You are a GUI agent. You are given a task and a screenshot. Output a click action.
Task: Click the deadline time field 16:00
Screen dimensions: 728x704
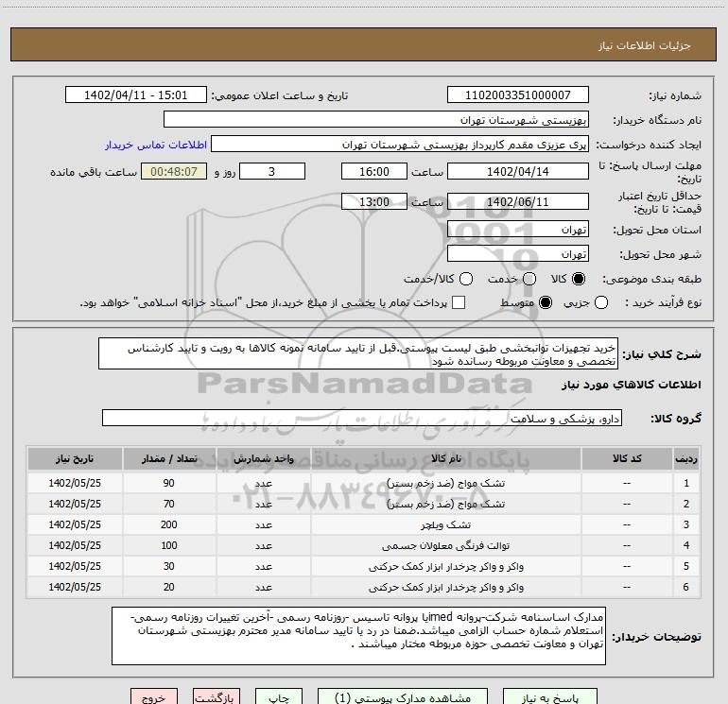374,171
